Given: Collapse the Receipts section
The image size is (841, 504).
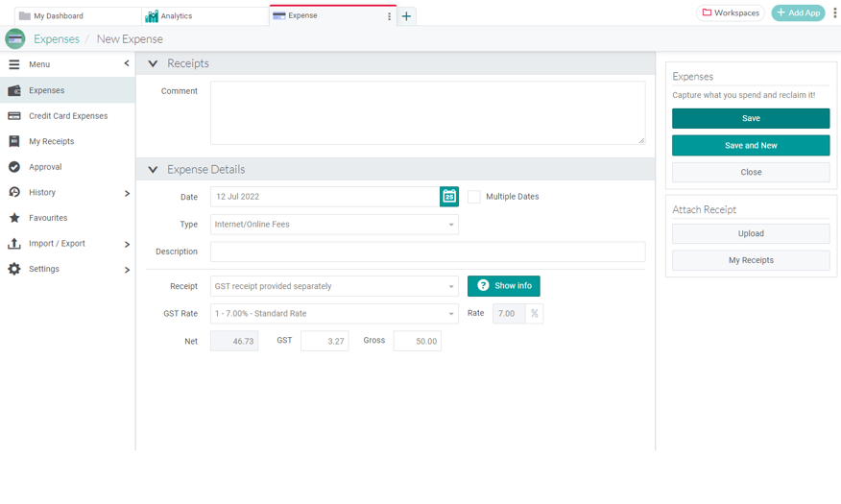Looking at the screenshot, I should coord(153,63).
